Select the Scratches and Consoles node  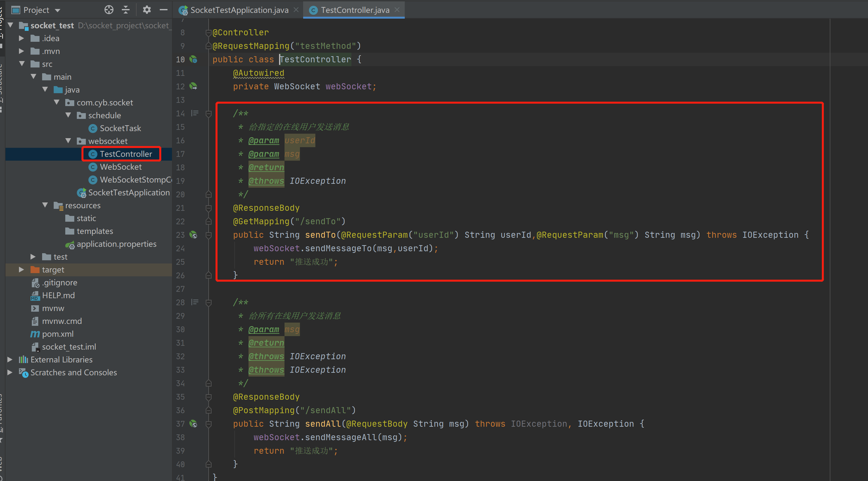click(x=73, y=372)
